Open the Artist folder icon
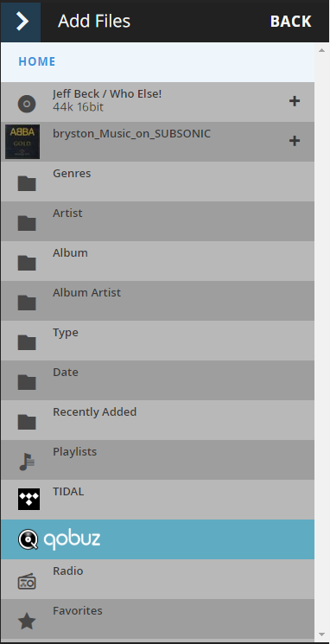 27,223
